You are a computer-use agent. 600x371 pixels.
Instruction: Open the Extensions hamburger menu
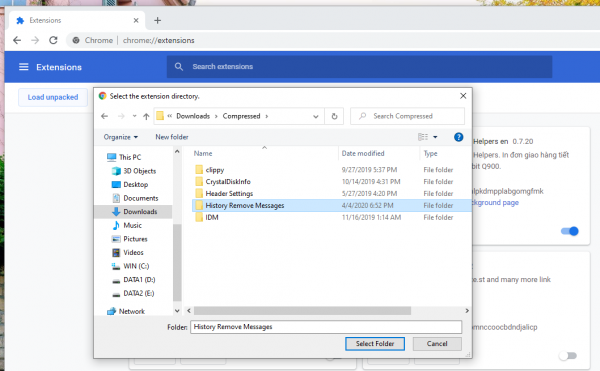tap(24, 67)
